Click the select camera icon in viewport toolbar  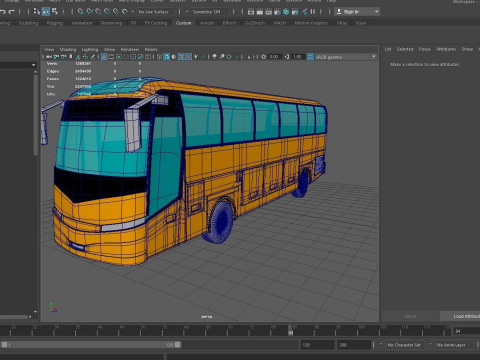tap(49, 57)
